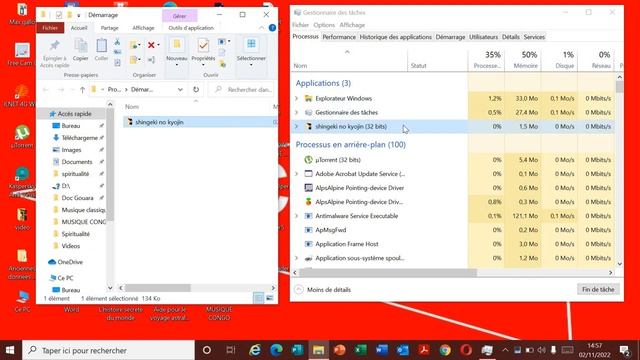This screenshot has height=360, width=640.
Task: Click the Sélectionner grid icon
Action: (251, 44)
